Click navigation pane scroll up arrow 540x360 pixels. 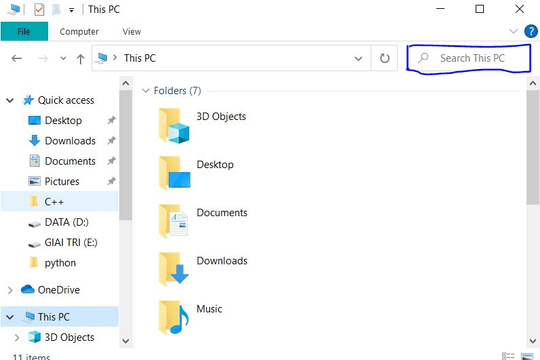point(126,83)
